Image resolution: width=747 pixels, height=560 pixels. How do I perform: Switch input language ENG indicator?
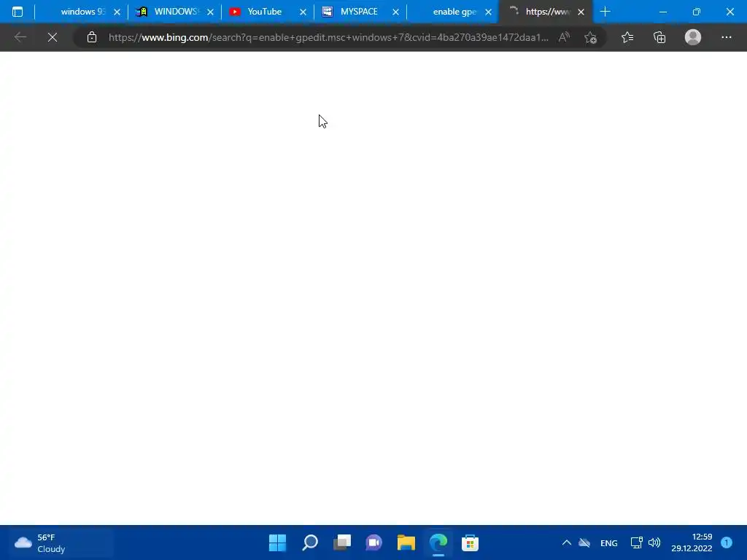click(609, 542)
